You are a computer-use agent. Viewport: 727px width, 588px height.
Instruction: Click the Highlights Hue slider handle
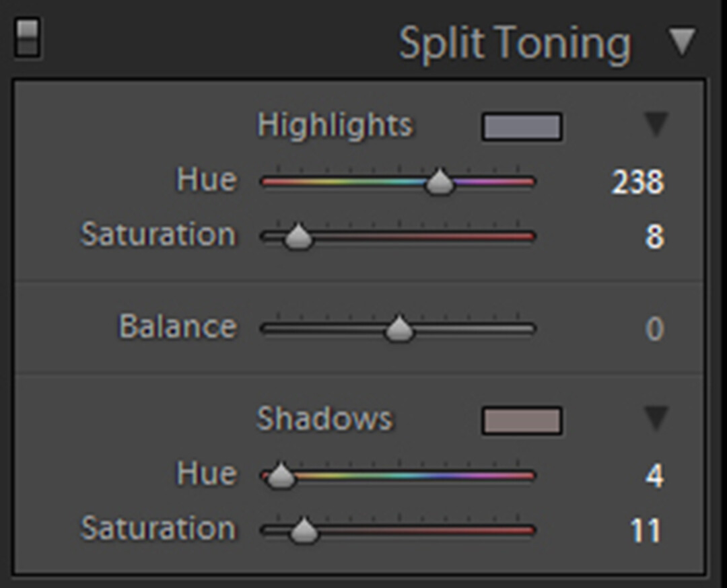click(x=440, y=182)
